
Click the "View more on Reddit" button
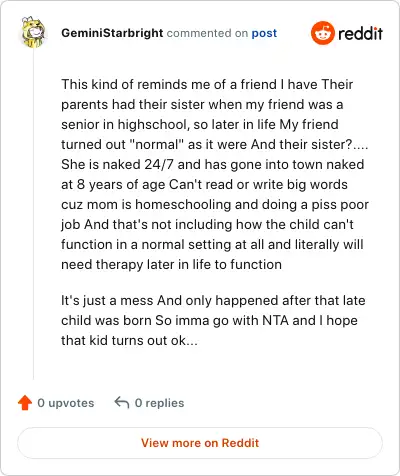(x=200, y=443)
